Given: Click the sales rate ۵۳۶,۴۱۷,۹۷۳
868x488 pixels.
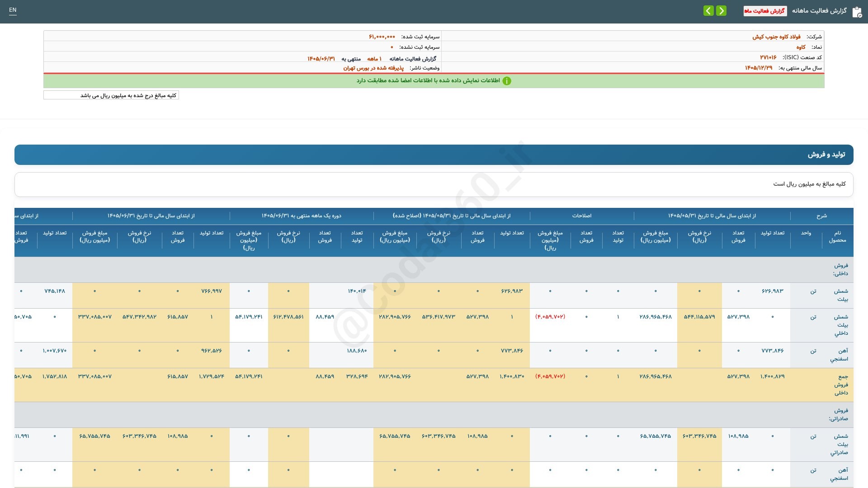Looking at the screenshot, I should pyautogui.click(x=439, y=317).
